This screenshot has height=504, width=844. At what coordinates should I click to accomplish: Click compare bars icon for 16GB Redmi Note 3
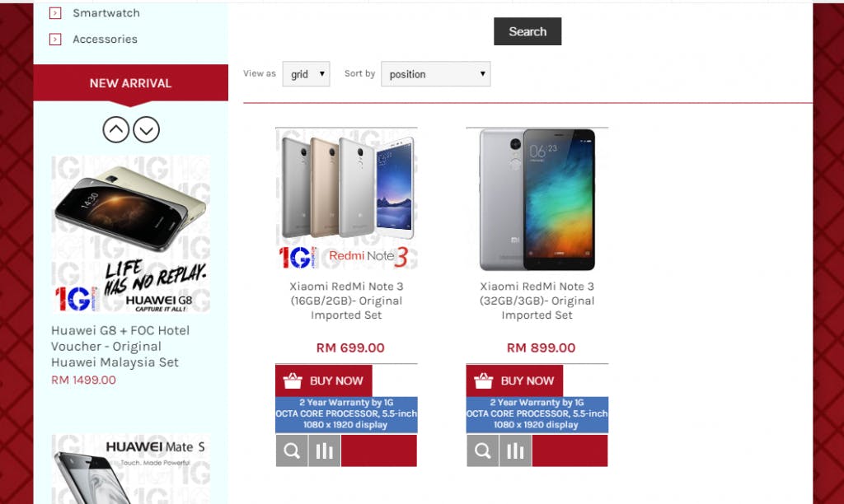(x=325, y=450)
